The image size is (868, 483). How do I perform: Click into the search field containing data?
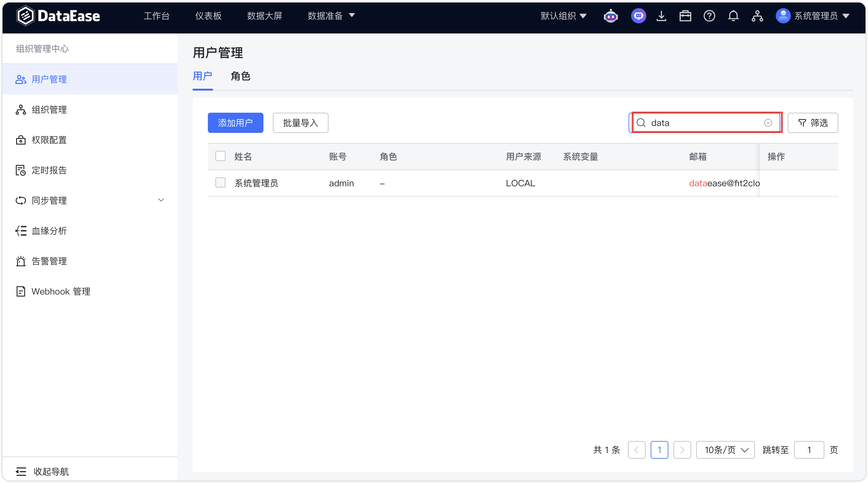point(705,122)
